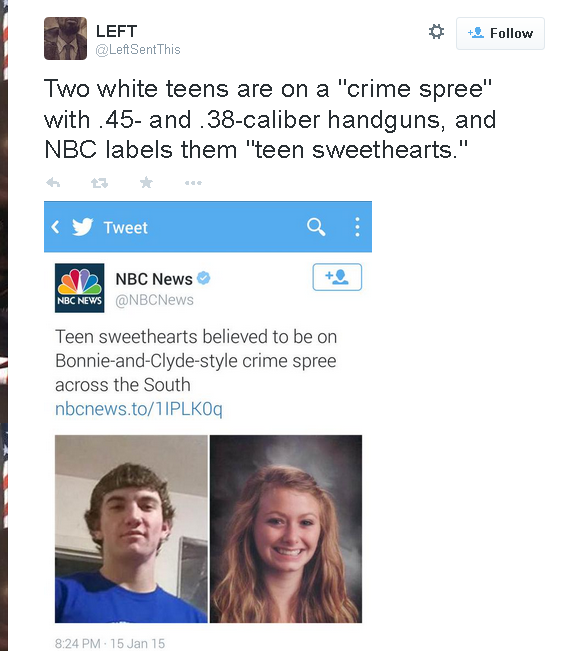The height and width of the screenshot is (651, 578).
Task: Open the nbcnews.to/1IPLK0q link
Action: [139, 409]
